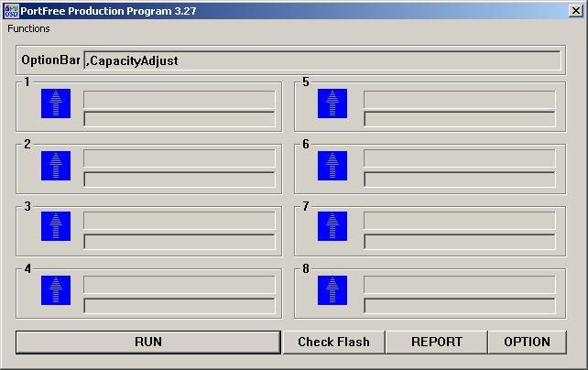Click the window title PortFree Production Program 3.27
This screenshot has height=370, width=588.
[x=108, y=11]
